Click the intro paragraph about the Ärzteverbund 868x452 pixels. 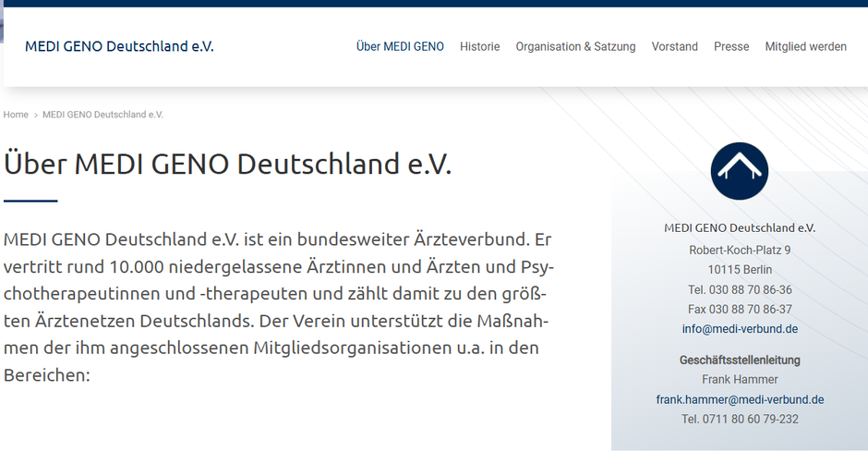(279, 307)
